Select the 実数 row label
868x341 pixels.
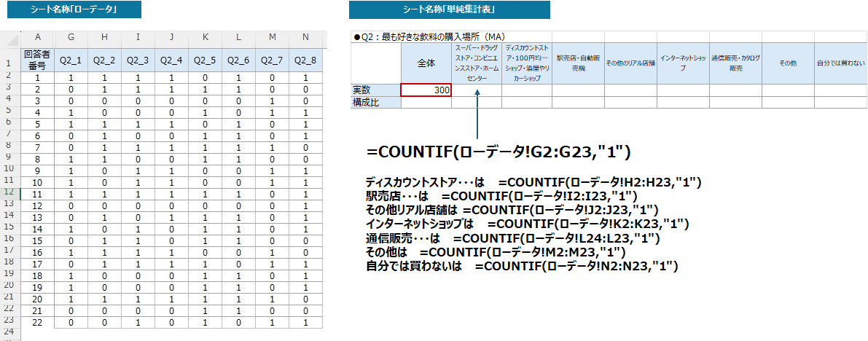point(376,90)
